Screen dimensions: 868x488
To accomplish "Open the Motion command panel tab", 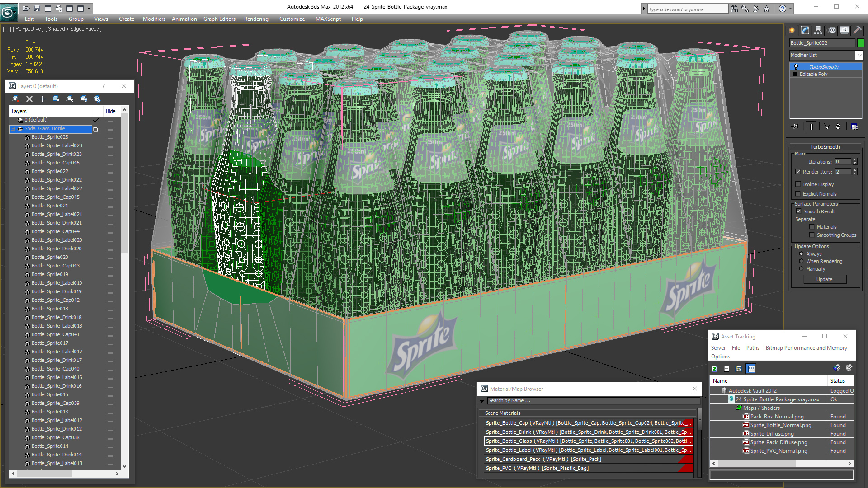I will [x=832, y=30].
